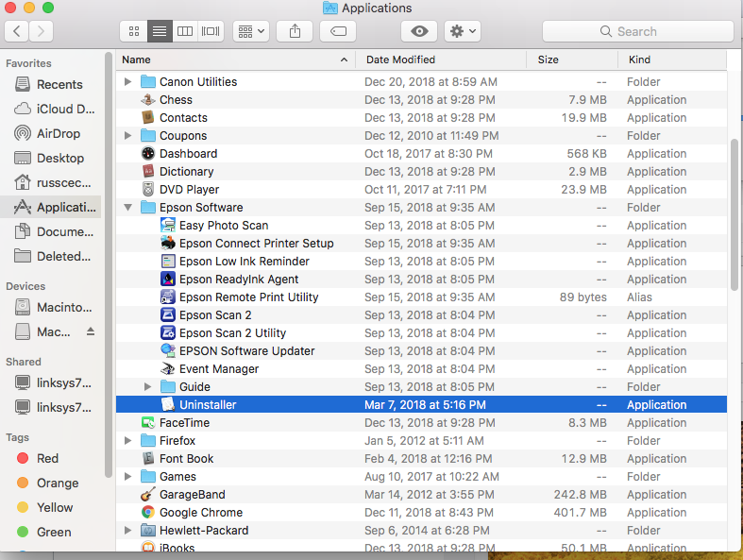Select the DVD Player app icon
The image size is (743, 560).
click(x=148, y=189)
